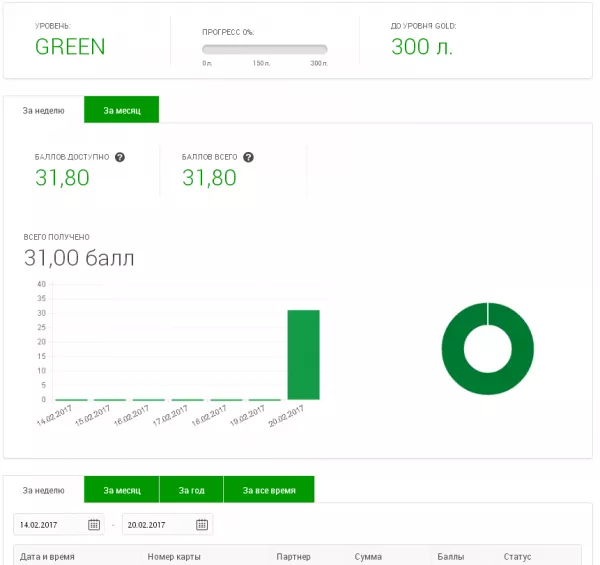Click help icon next to Баллов доступно
The image size is (600, 565).
(120, 157)
